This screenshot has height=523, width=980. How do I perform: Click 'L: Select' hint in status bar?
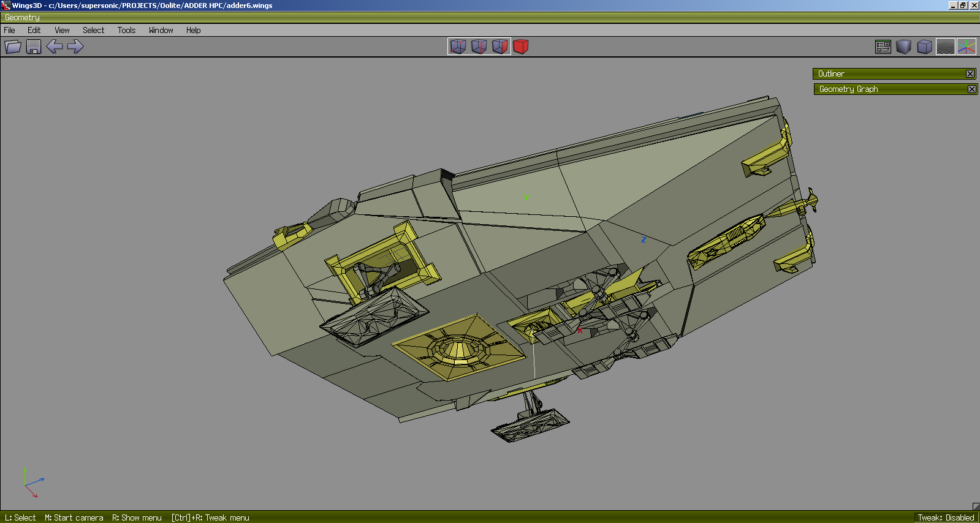[20, 518]
